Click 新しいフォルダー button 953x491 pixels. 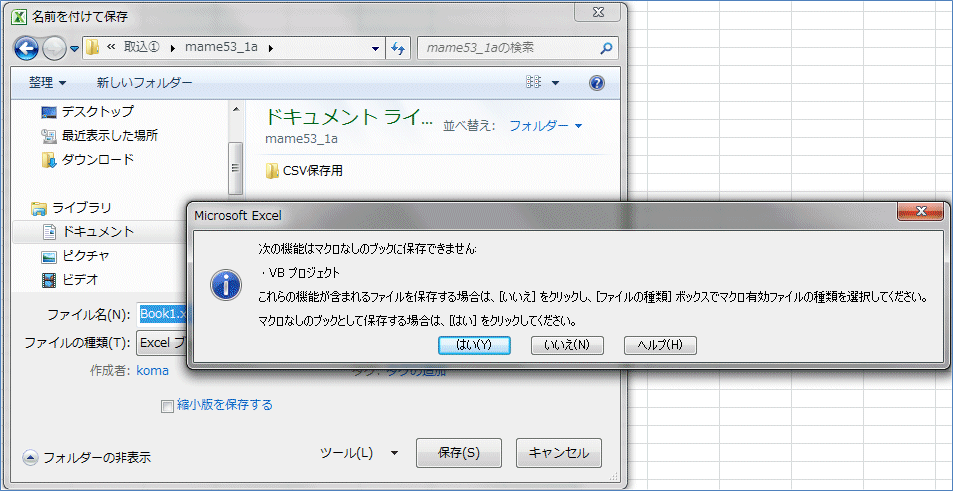(x=145, y=83)
